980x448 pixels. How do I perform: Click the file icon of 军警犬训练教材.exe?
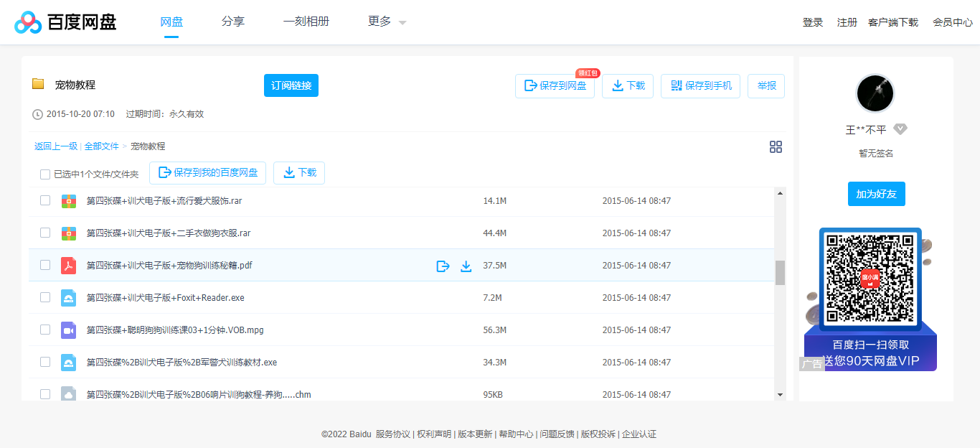(x=68, y=362)
